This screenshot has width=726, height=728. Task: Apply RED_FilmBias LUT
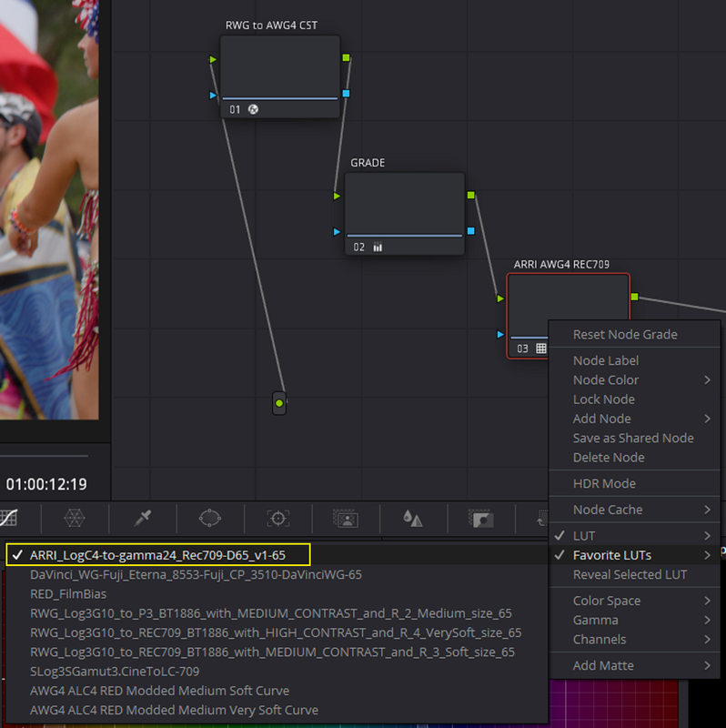coord(277,594)
